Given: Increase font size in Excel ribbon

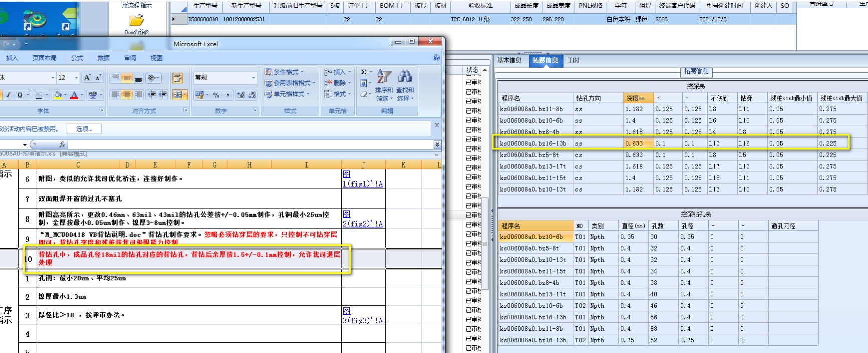Looking at the screenshot, I should 87,77.
